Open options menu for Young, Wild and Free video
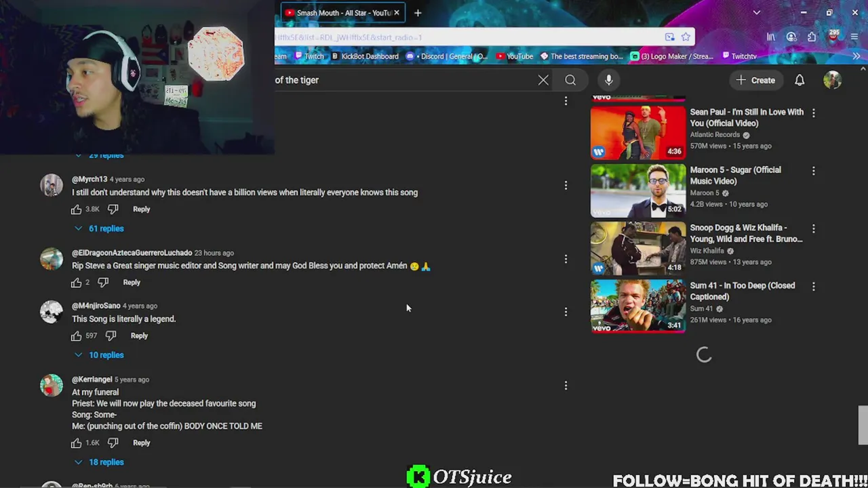 [814, 229]
